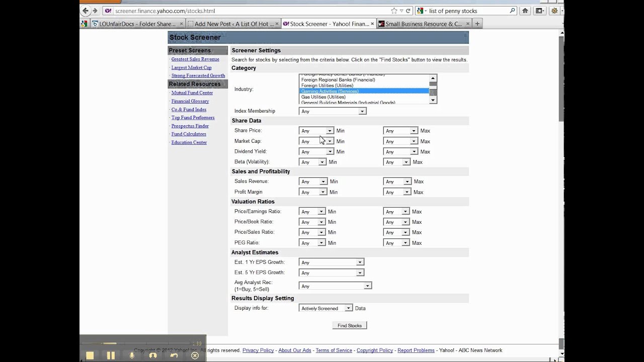This screenshot has height=362, width=644.
Task: Close the Small Business Resource tab
Action: tap(468, 24)
